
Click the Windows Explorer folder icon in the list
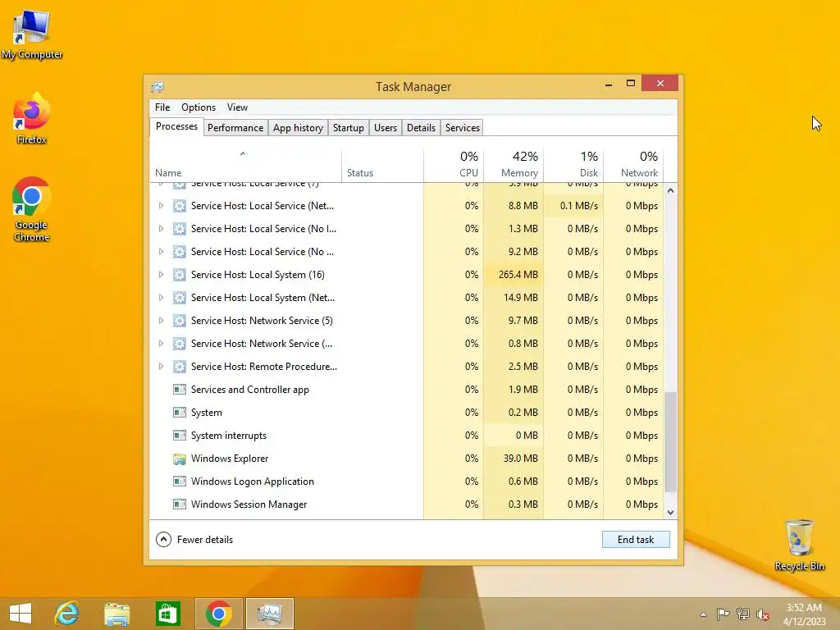pos(180,459)
